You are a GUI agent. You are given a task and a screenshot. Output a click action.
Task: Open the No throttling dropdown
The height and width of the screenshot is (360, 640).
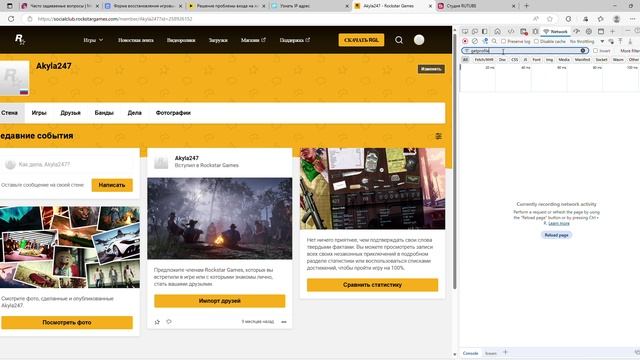coord(587,41)
